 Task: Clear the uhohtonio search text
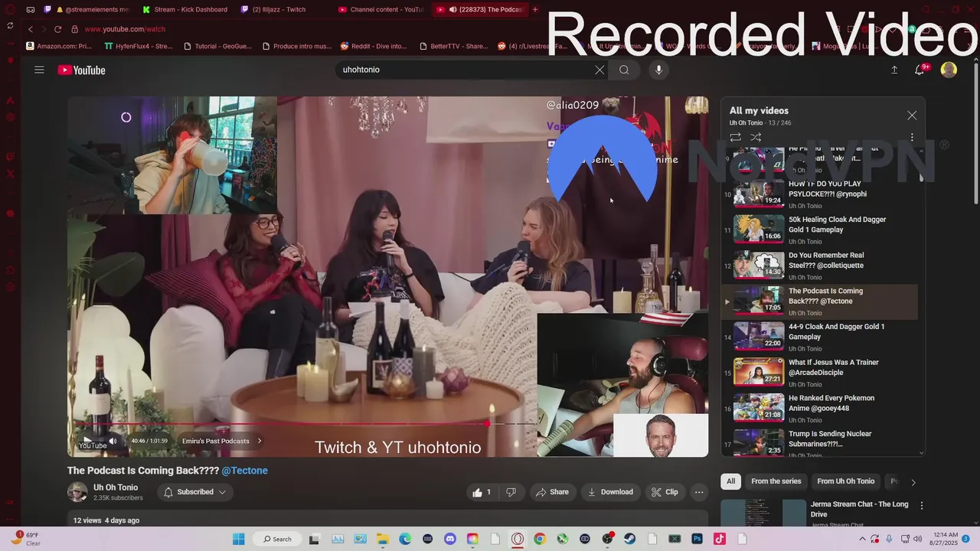(599, 70)
